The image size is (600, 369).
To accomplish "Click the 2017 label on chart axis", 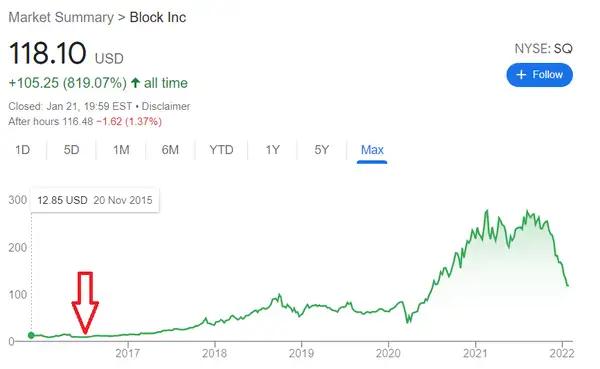I will click(127, 353).
